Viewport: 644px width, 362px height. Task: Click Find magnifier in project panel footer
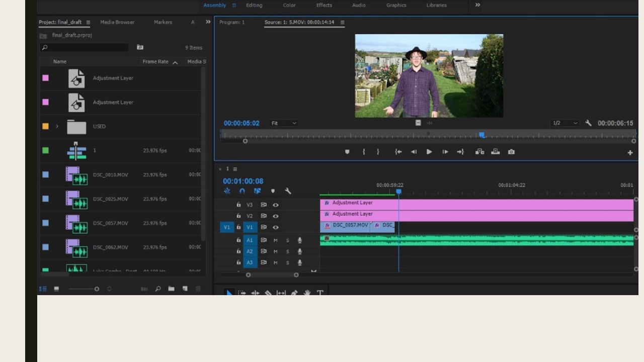point(158,289)
